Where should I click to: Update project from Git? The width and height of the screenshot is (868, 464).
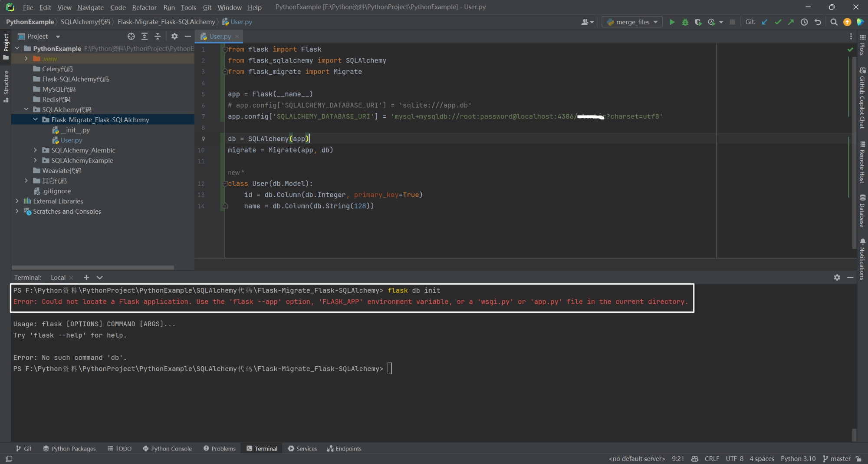click(764, 22)
